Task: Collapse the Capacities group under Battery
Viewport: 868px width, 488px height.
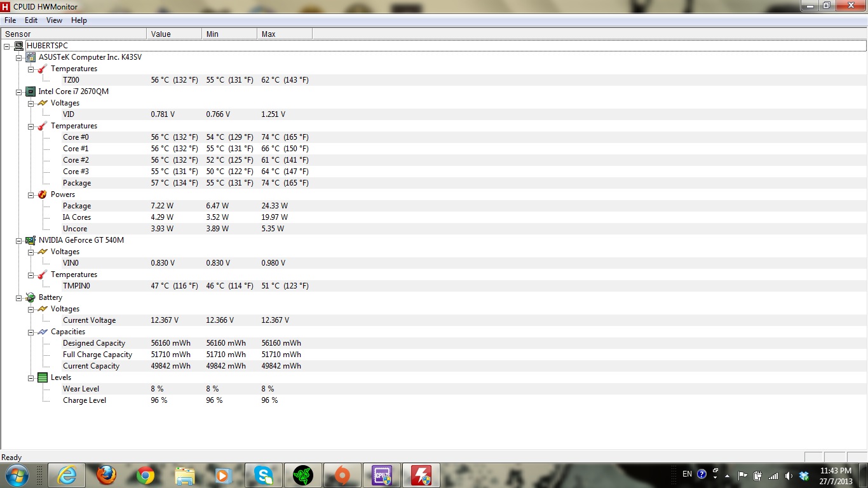Action: click(x=31, y=332)
